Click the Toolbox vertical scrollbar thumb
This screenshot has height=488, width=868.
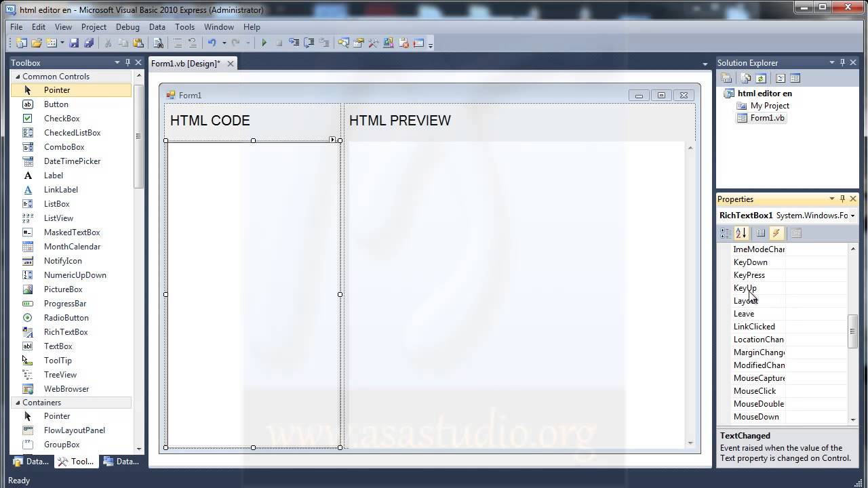(139, 138)
